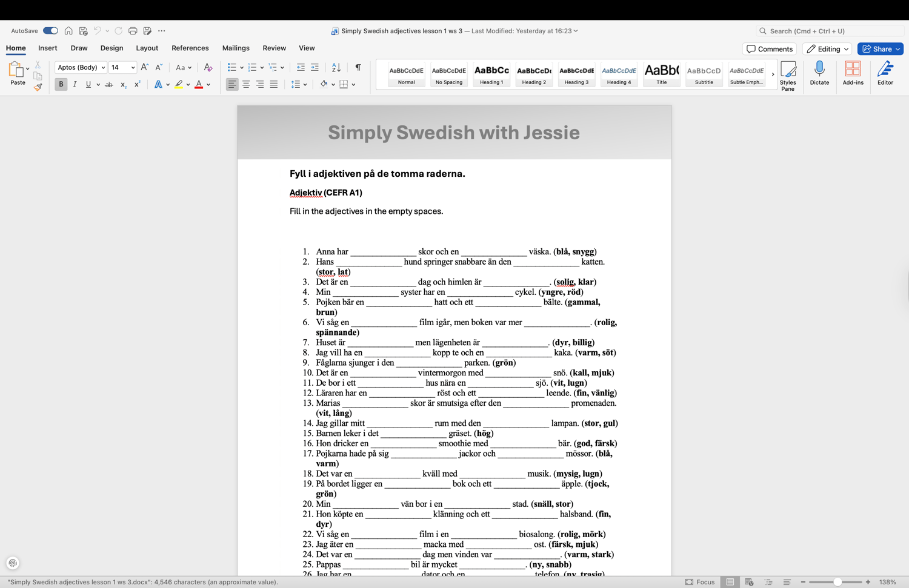This screenshot has width=909, height=588.
Task: Expand the font size dropdown
Action: point(133,67)
